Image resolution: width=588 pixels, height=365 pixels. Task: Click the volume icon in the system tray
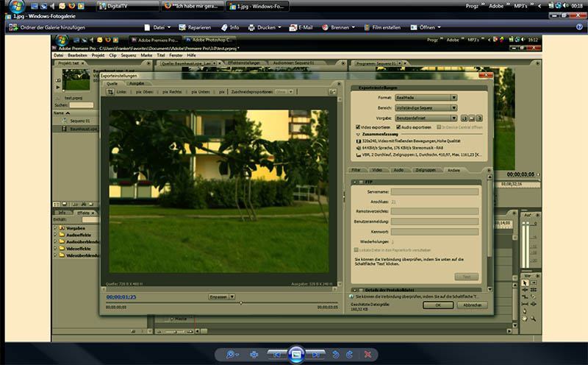coord(565,6)
